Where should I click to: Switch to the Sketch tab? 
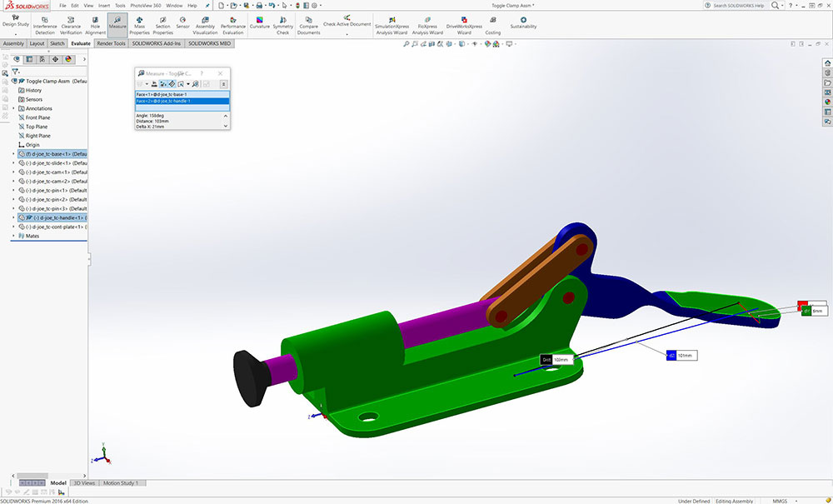[57, 43]
